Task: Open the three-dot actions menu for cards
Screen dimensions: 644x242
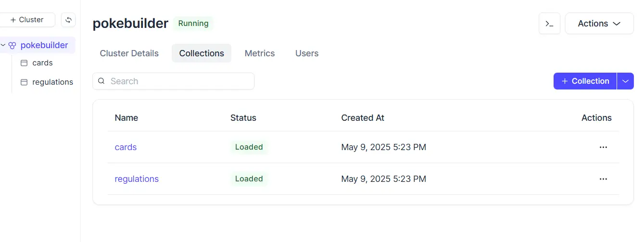Action: (x=603, y=147)
